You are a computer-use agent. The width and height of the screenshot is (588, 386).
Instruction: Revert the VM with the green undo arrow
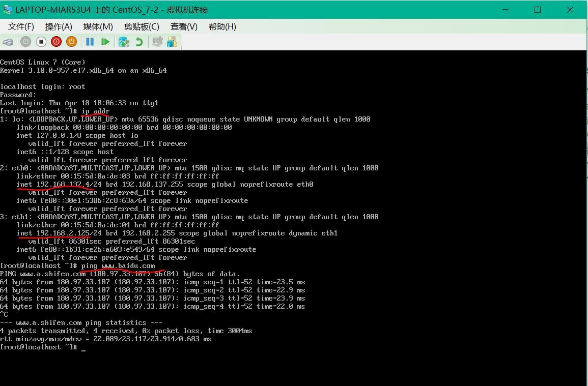(x=139, y=42)
